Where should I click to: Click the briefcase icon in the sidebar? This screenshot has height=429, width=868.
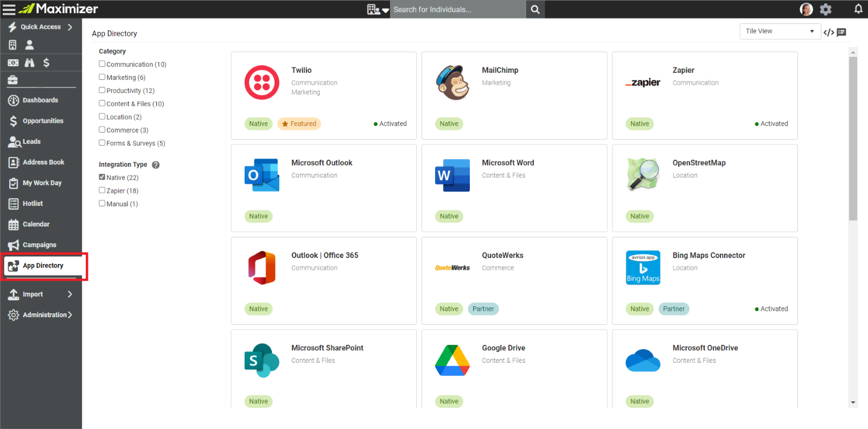pos(12,80)
